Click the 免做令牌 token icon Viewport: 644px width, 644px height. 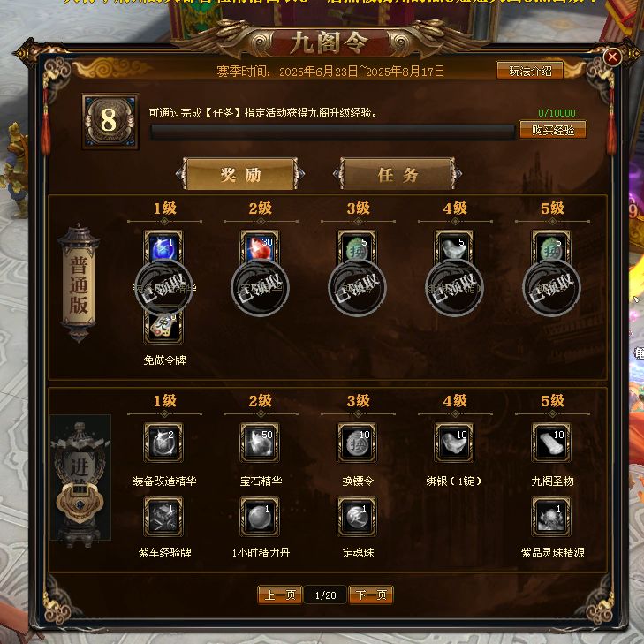163,327
